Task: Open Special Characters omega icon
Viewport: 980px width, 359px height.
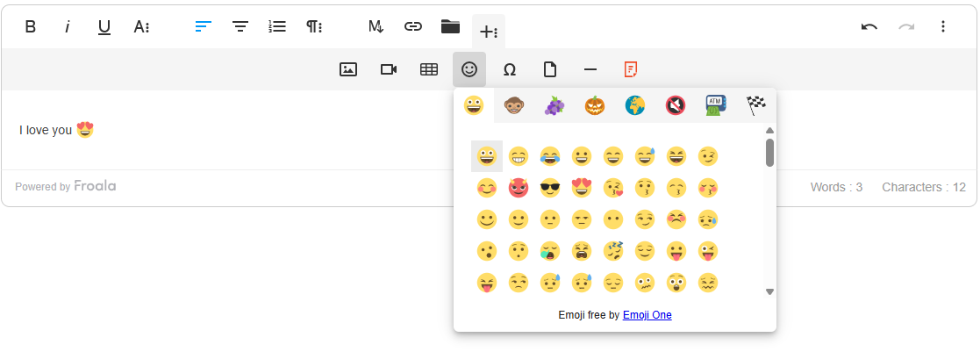Action: (x=510, y=69)
